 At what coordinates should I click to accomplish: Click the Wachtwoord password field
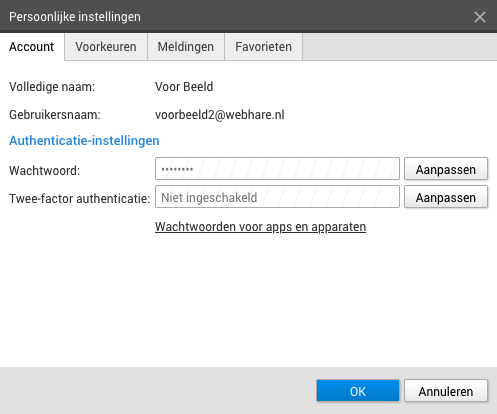(x=277, y=169)
